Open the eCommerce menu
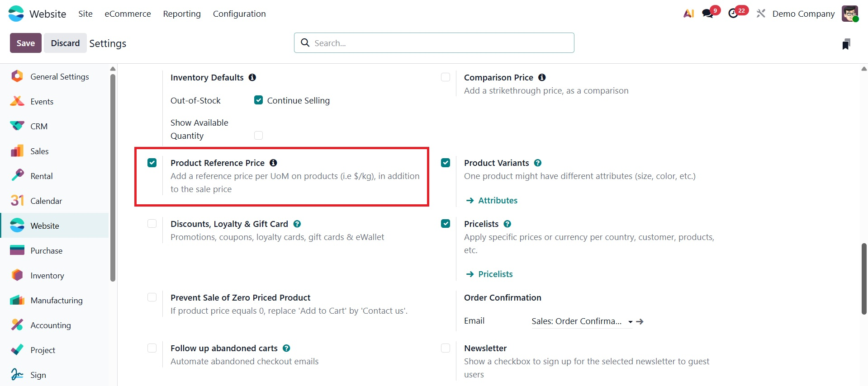Image resolution: width=868 pixels, height=386 pixels. pos(128,14)
